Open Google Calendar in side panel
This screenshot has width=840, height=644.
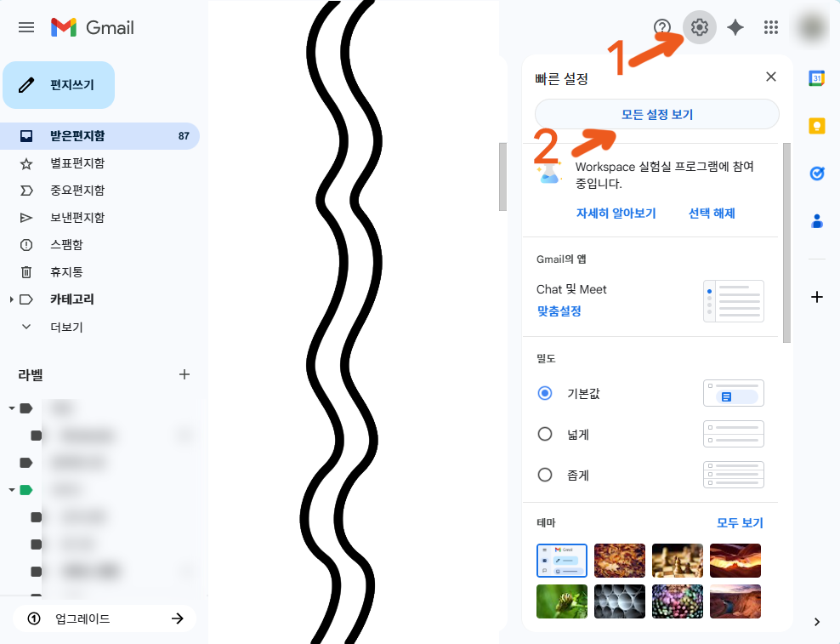(816, 78)
